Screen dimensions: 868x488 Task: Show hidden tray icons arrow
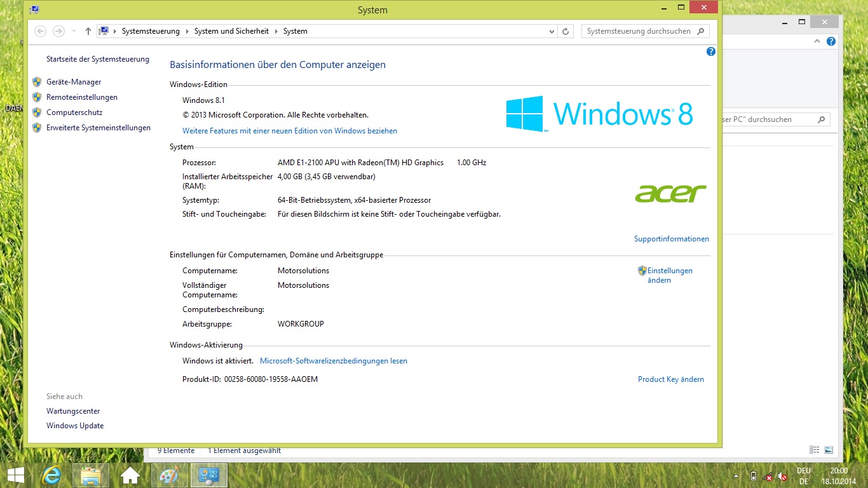click(x=736, y=476)
